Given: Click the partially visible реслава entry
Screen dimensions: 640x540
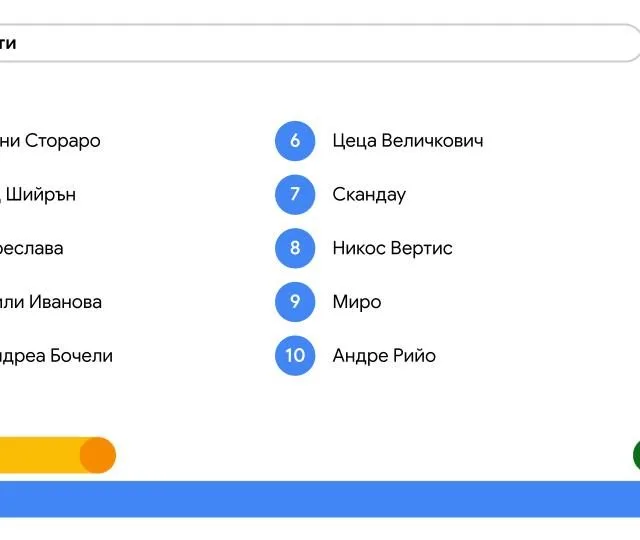Looking at the screenshot, I should [31, 249].
